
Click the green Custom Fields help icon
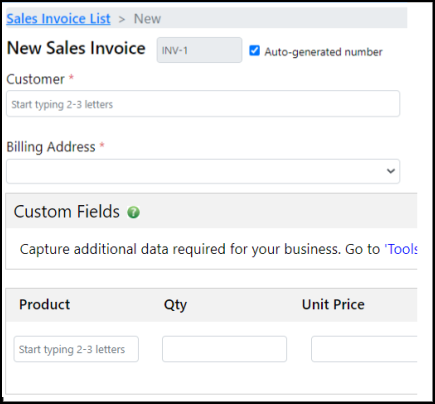click(133, 212)
